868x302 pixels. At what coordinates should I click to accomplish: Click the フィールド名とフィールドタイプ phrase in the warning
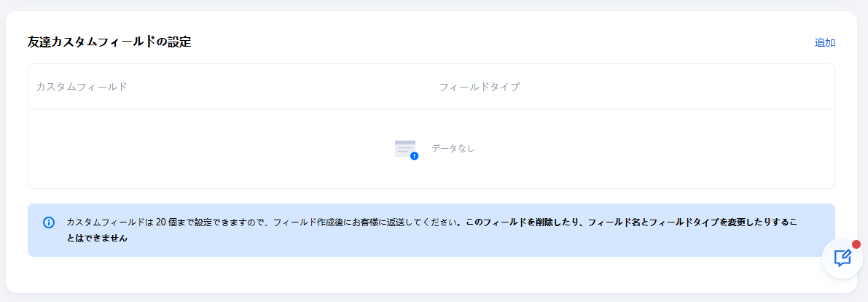point(657,222)
